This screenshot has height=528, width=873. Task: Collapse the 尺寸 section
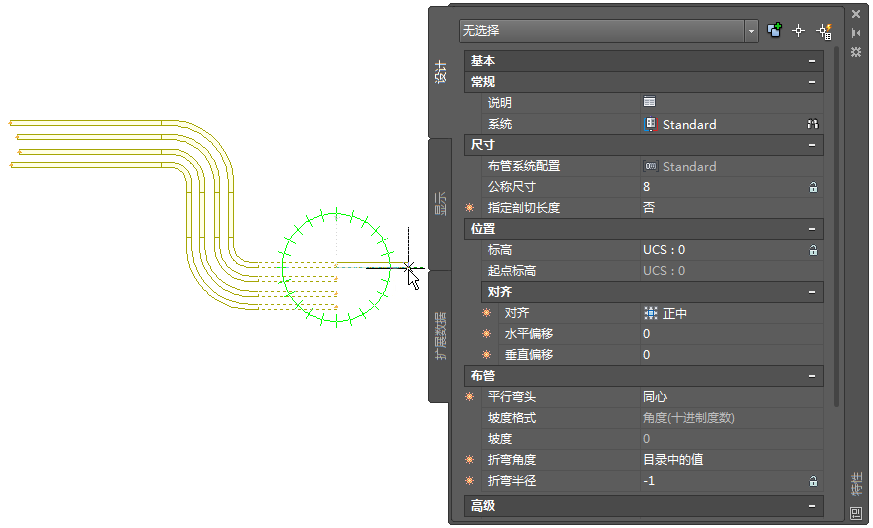812,145
